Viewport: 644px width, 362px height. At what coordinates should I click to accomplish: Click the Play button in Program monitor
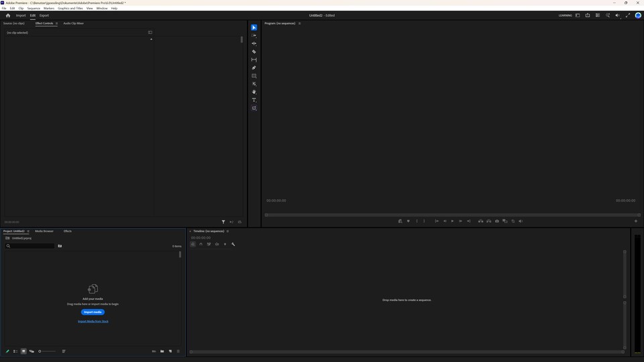pyautogui.click(x=453, y=221)
